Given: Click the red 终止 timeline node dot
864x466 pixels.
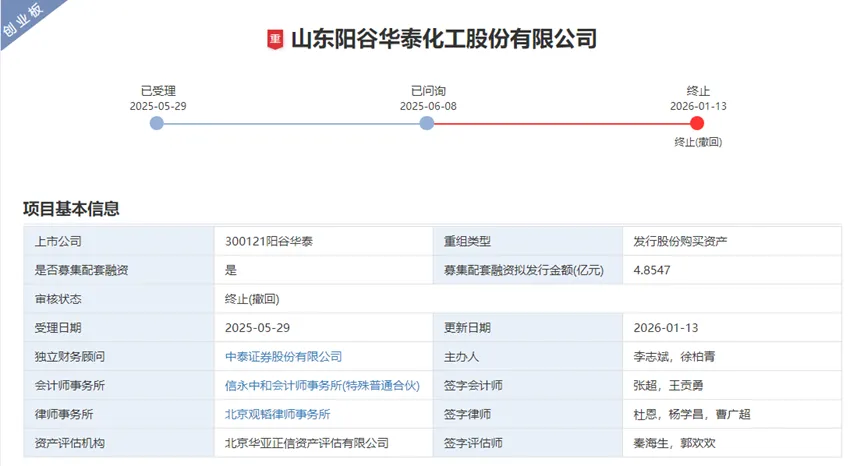Looking at the screenshot, I should click(x=697, y=123).
